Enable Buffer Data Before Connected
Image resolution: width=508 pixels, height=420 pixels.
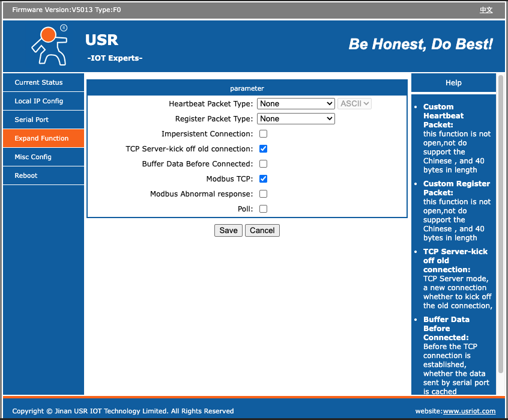point(264,163)
